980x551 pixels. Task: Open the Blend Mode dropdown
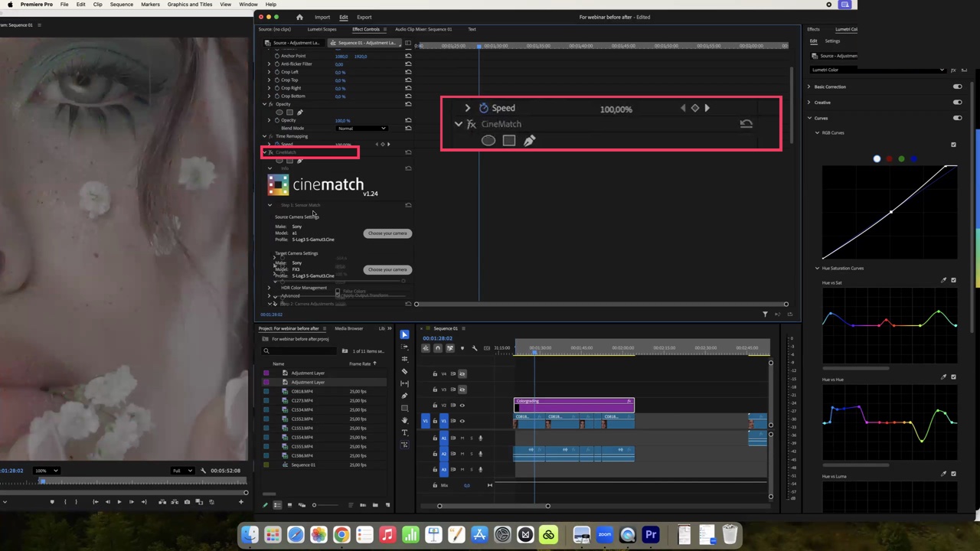pyautogui.click(x=361, y=129)
